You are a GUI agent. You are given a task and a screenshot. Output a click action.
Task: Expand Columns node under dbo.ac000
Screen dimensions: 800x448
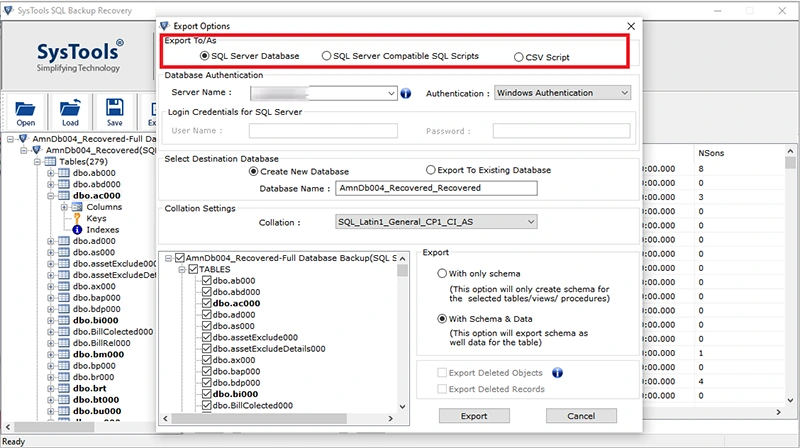coord(64,207)
